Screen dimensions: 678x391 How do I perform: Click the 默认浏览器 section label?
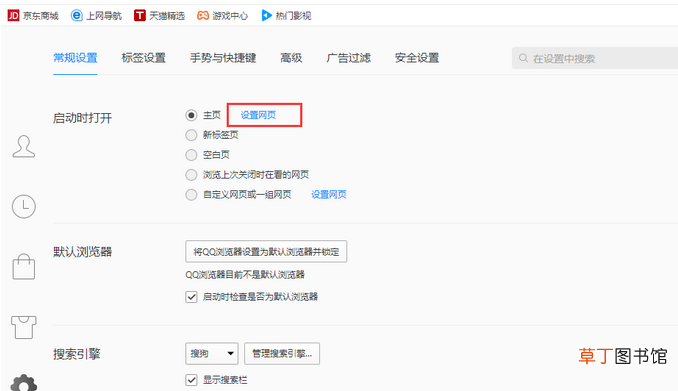(x=82, y=252)
